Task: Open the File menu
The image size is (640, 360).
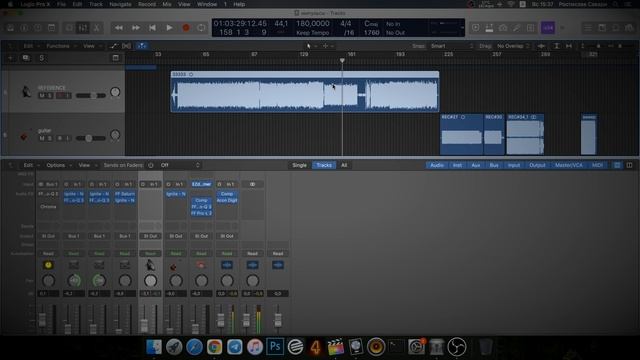Action: (61, 4)
